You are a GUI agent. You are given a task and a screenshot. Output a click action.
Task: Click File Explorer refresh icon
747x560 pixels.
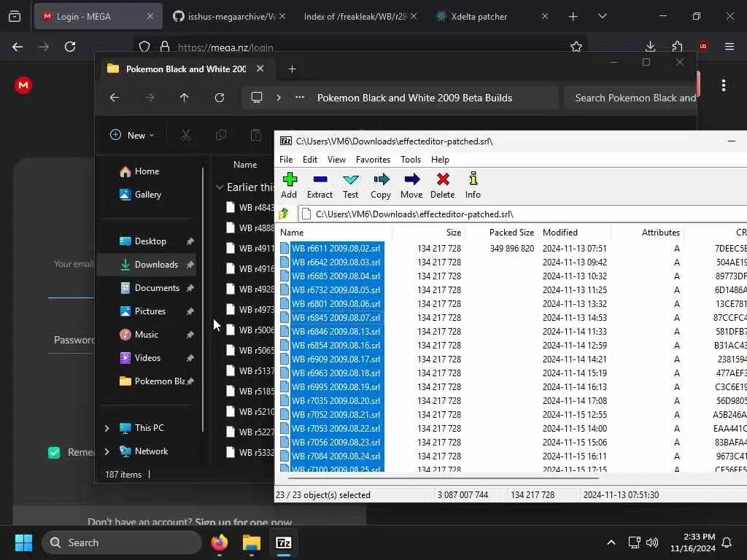(x=220, y=98)
